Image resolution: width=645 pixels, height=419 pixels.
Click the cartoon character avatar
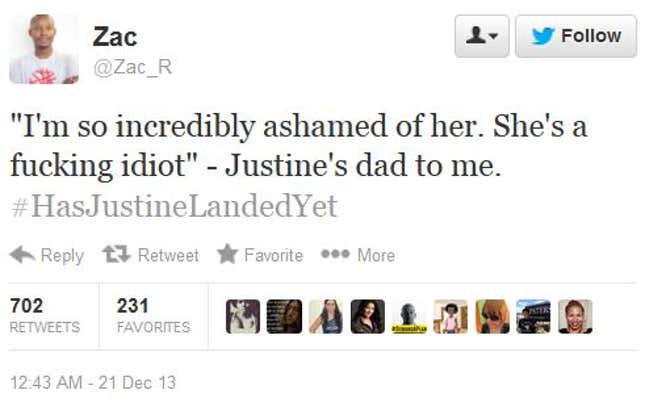(x=450, y=316)
